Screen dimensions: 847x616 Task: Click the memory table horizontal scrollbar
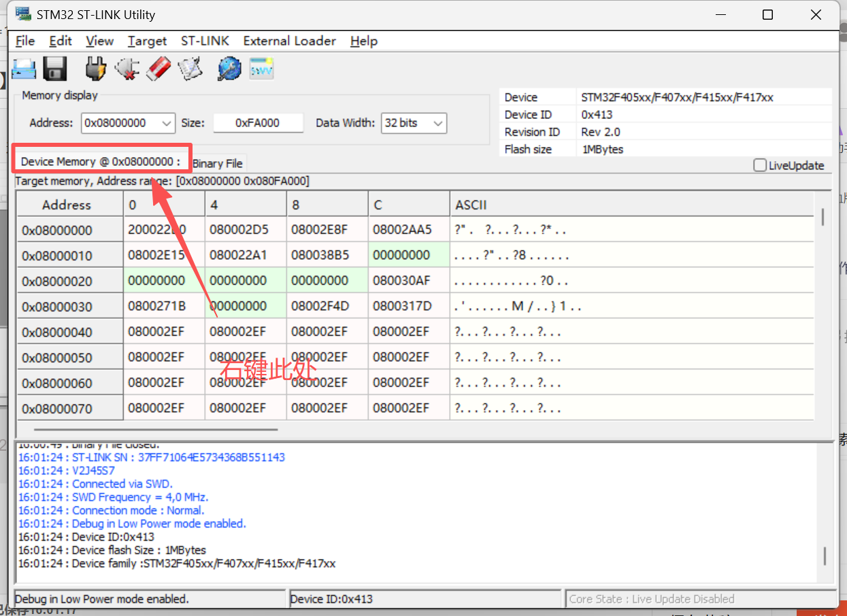pos(156,429)
